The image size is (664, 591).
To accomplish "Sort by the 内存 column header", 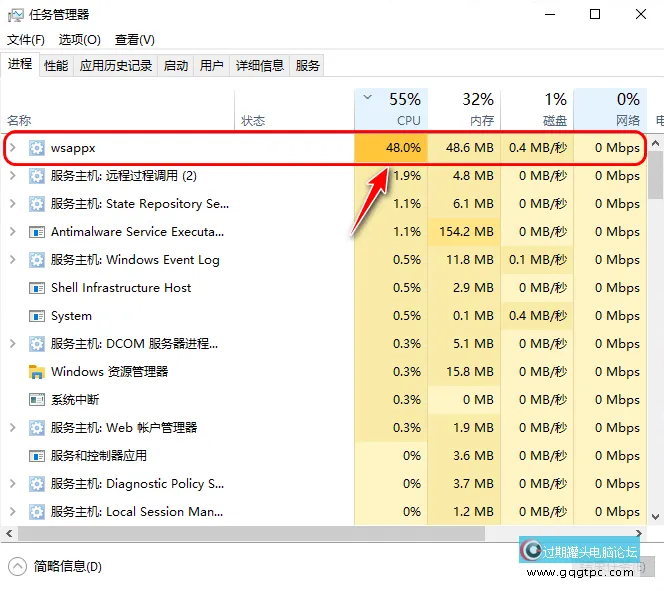I will click(x=464, y=109).
